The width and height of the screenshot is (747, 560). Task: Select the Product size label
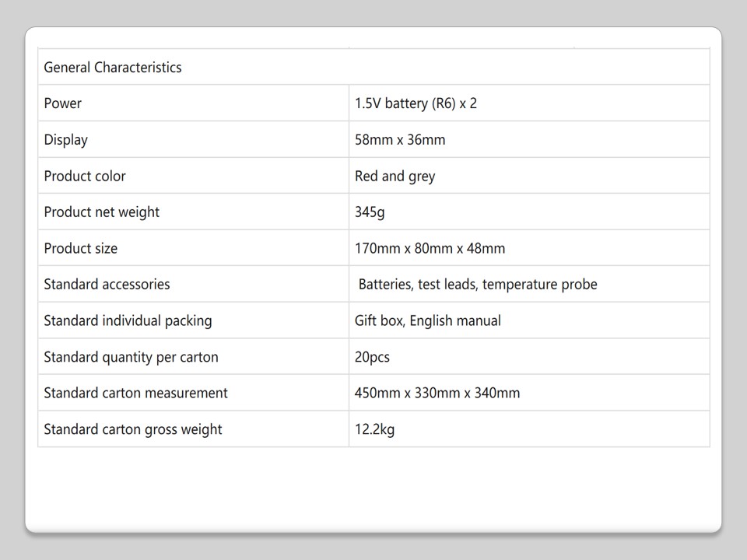coord(81,248)
